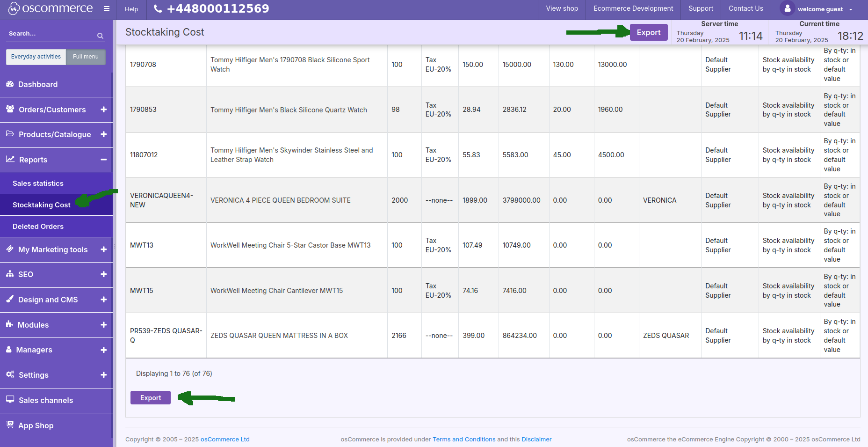The width and height of the screenshot is (868, 447).
Task: Open the user avatar icon
Action: click(x=788, y=8)
